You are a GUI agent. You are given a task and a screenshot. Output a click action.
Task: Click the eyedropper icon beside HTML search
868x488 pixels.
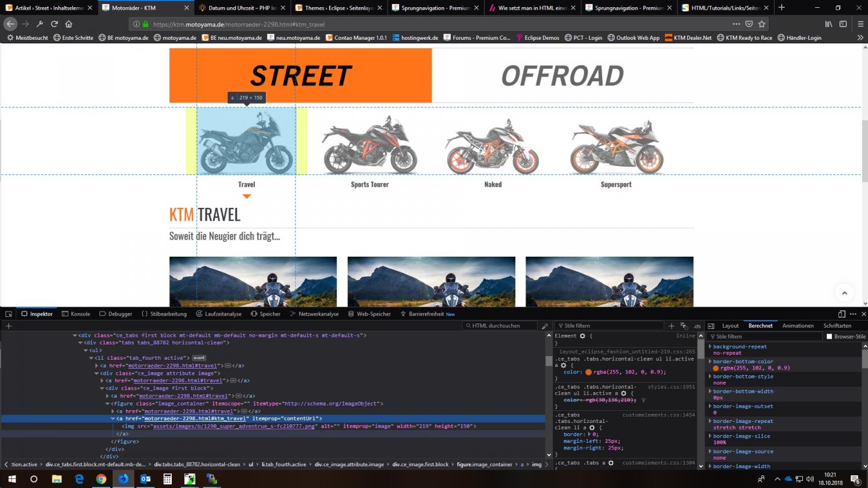pos(545,326)
